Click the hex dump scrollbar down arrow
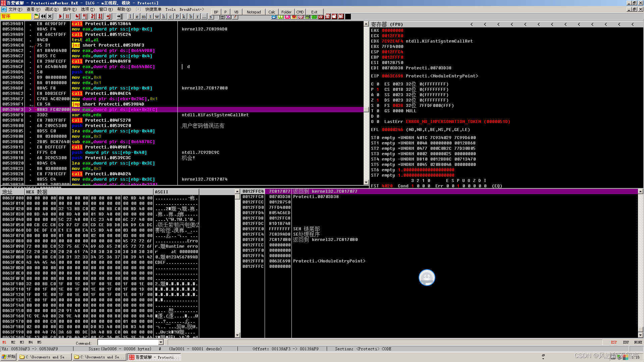 point(237,335)
